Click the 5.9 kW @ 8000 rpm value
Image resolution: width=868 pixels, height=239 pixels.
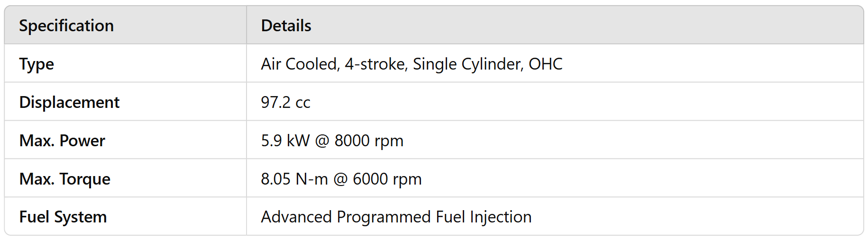[332, 141]
